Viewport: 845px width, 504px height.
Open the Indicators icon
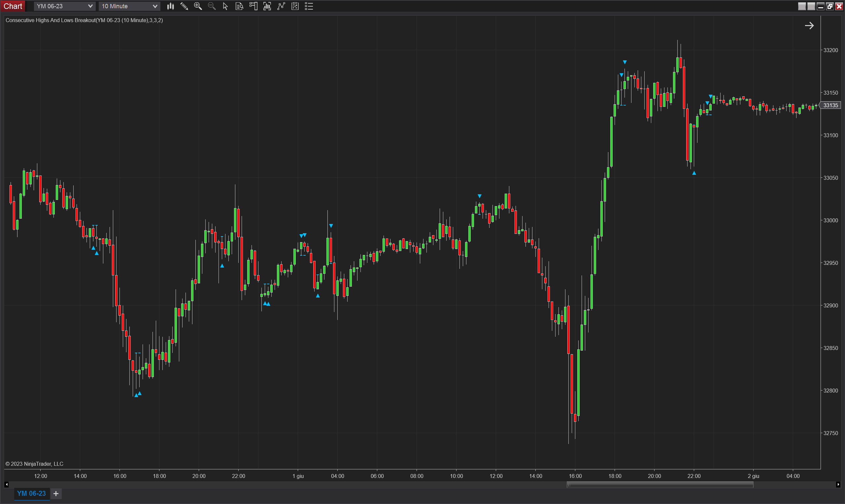(281, 6)
